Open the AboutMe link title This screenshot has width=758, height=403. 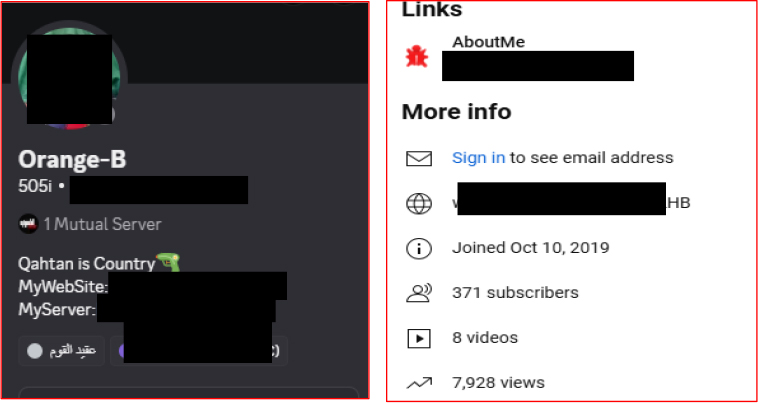pos(488,42)
